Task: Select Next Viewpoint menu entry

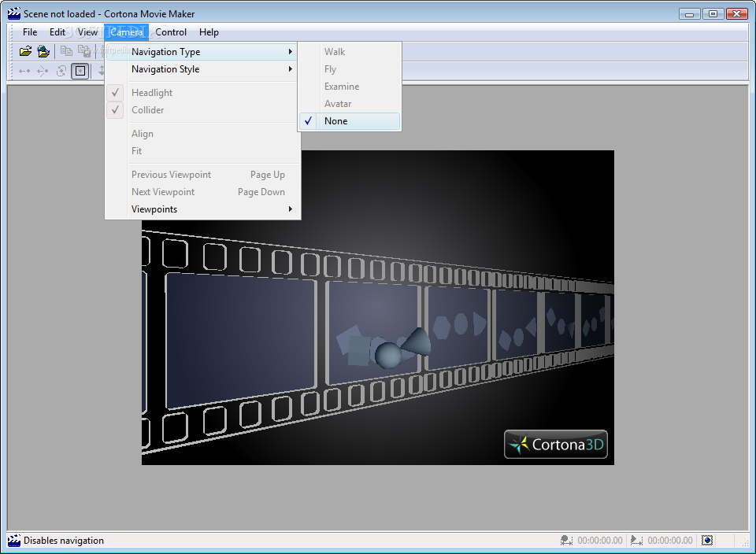Action: pyautogui.click(x=202, y=192)
